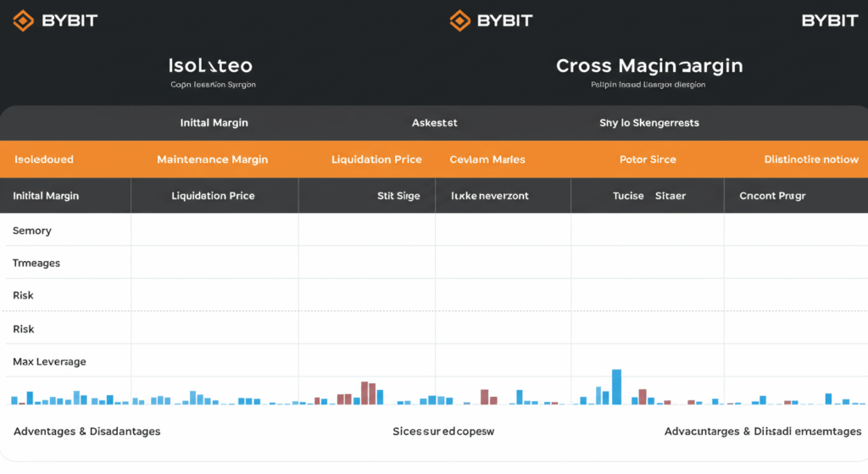Click Sices sured copesw label

443,432
